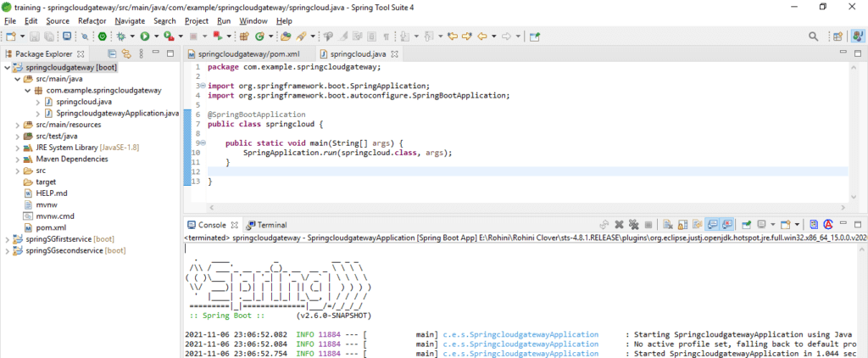Collapse the com.example.springcloudgateway package
868x358 pixels.
27,90
